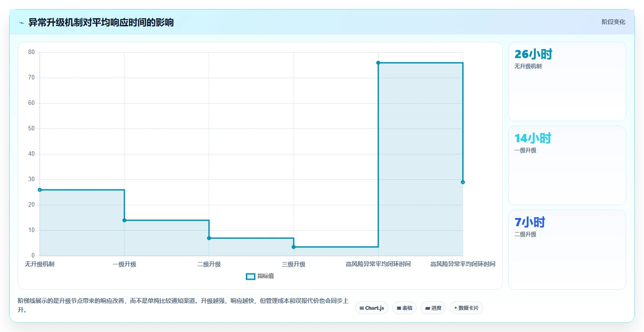
Task: Click the 阶段变化 label in the header
Action: (x=613, y=22)
